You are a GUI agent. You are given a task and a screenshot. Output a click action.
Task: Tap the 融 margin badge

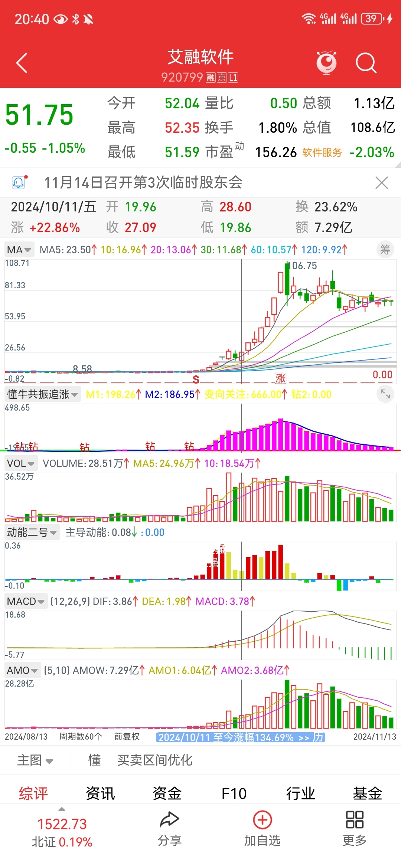click(x=211, y=78)
